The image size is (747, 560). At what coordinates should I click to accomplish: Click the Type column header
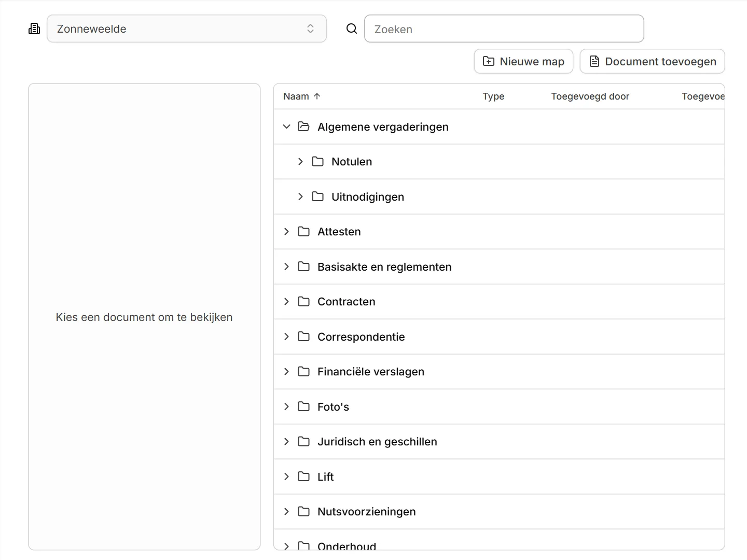pyautogui.click(x=493, y=96)
